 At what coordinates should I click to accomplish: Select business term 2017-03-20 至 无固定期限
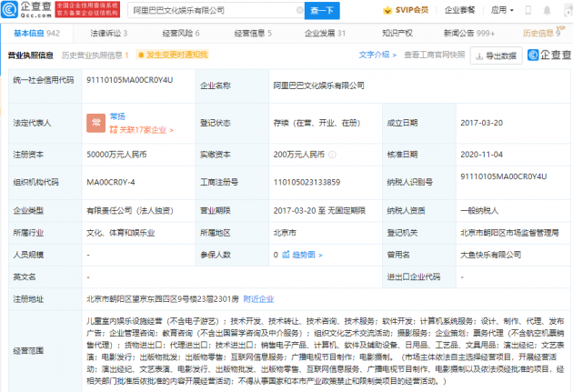[319, 210]
